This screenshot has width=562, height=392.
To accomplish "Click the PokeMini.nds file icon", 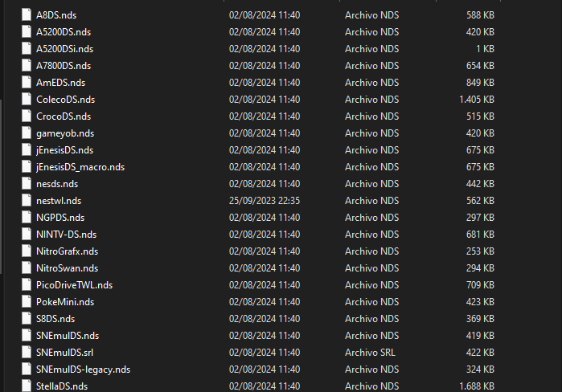I will click(27, 302).
